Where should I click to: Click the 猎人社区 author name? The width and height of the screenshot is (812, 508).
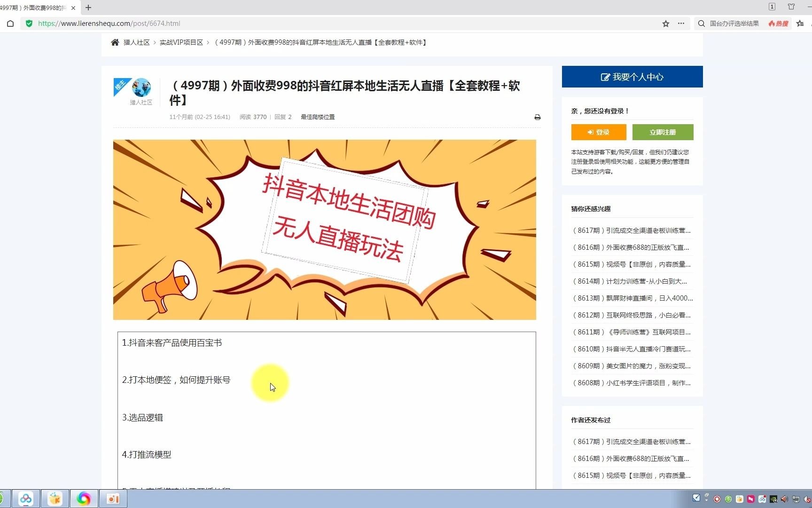pos(141,103)
